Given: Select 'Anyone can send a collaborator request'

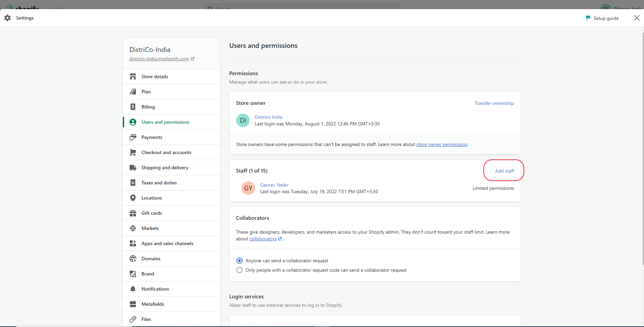Looking at the screenshot, I should click(240, 261).
